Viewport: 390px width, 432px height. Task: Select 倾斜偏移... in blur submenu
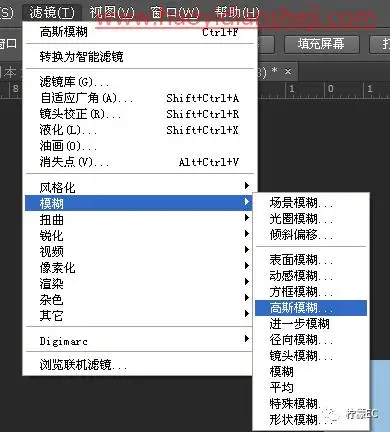[311, 235]
